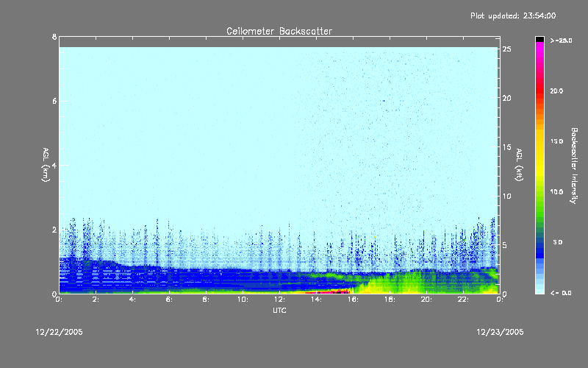Click the '22:' hour label on the time axis

(x=464, y=300)
